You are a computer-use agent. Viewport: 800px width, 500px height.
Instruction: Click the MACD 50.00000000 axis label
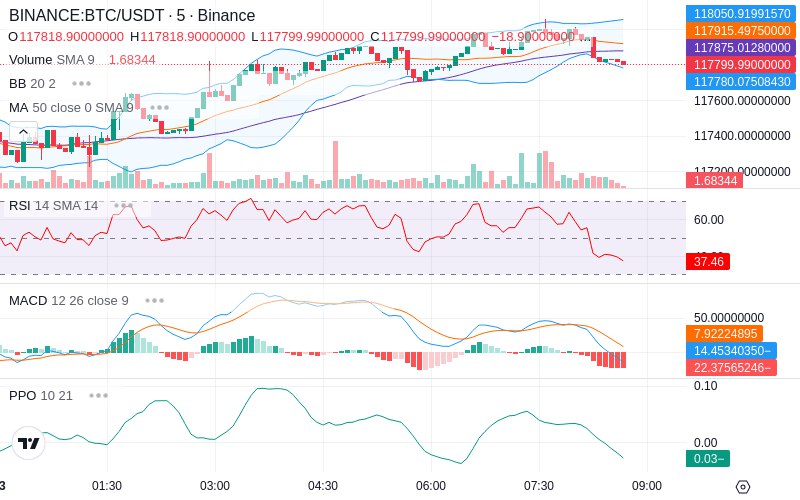(729, 317)
